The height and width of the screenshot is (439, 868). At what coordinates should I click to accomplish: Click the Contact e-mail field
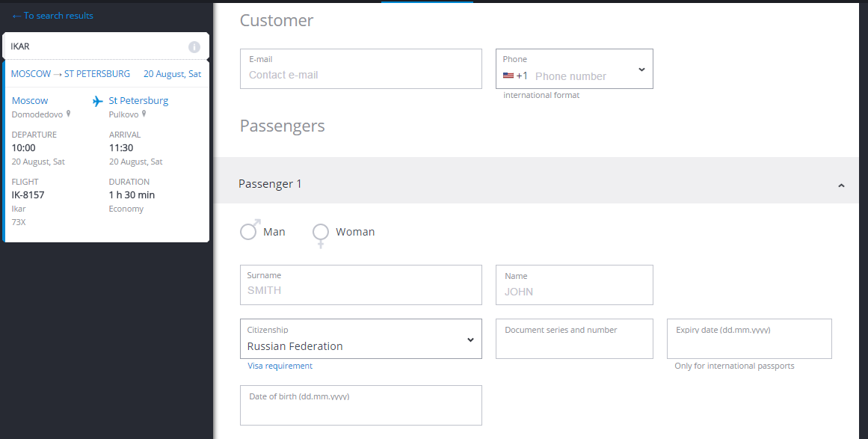click(x=360, y=75)
